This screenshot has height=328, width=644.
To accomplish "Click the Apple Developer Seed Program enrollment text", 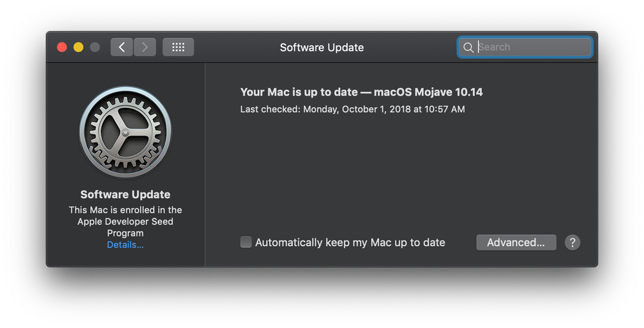I will 125,221.
